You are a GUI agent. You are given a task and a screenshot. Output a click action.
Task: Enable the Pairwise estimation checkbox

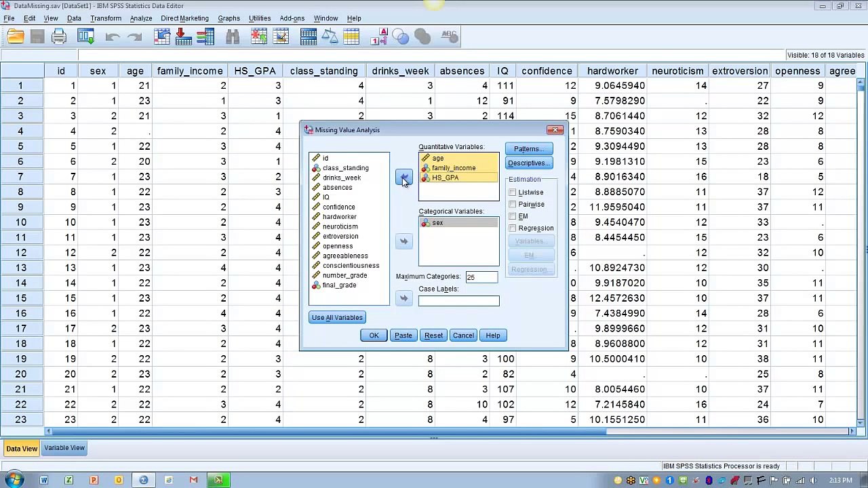tap(513, 204)
